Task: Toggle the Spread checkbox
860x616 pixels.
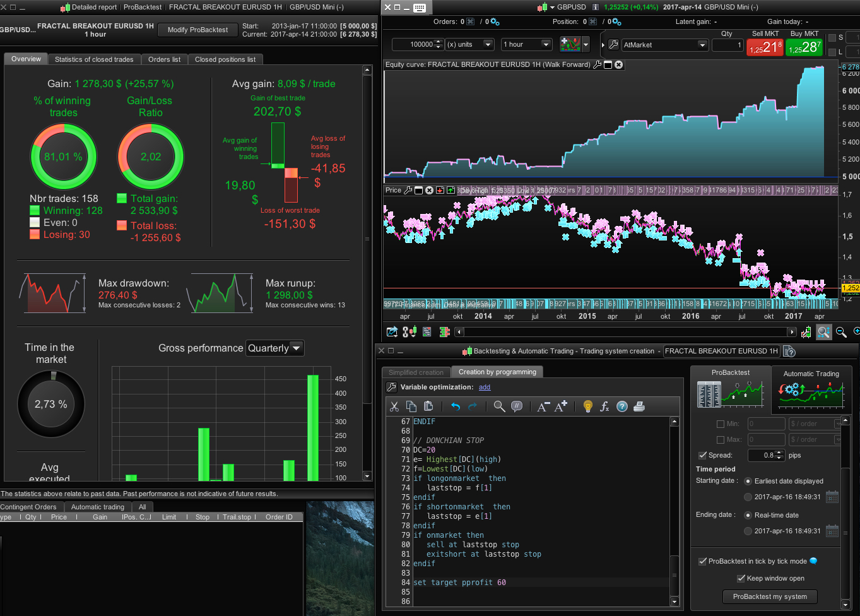Action: pyautogui.click(x=702, y=455)
